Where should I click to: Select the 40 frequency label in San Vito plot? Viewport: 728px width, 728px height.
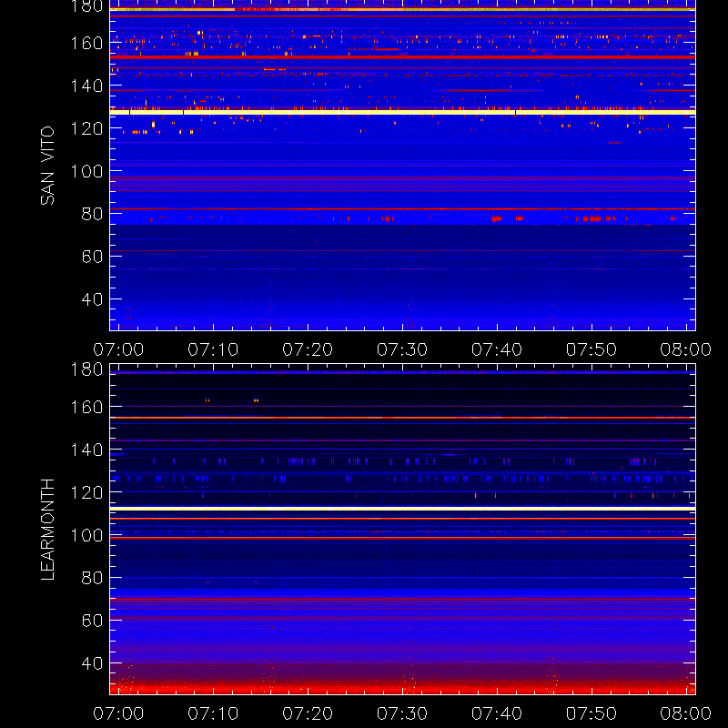[92, 299]
